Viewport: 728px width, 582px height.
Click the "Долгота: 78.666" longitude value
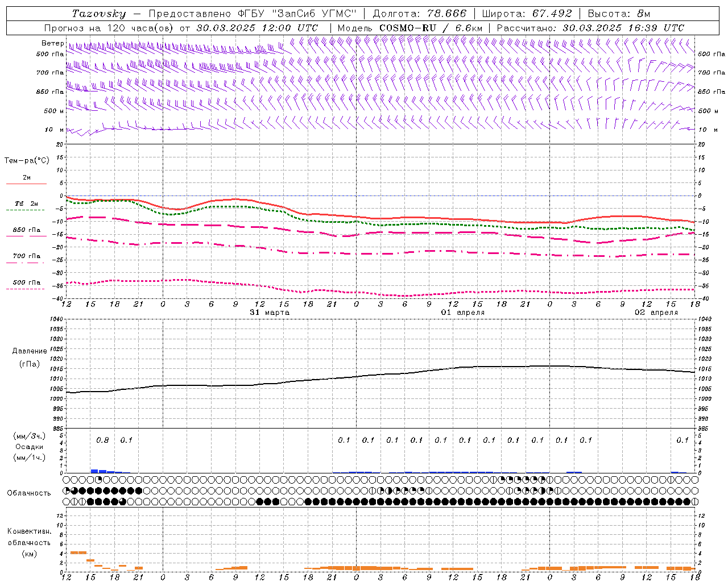[419, 14]
